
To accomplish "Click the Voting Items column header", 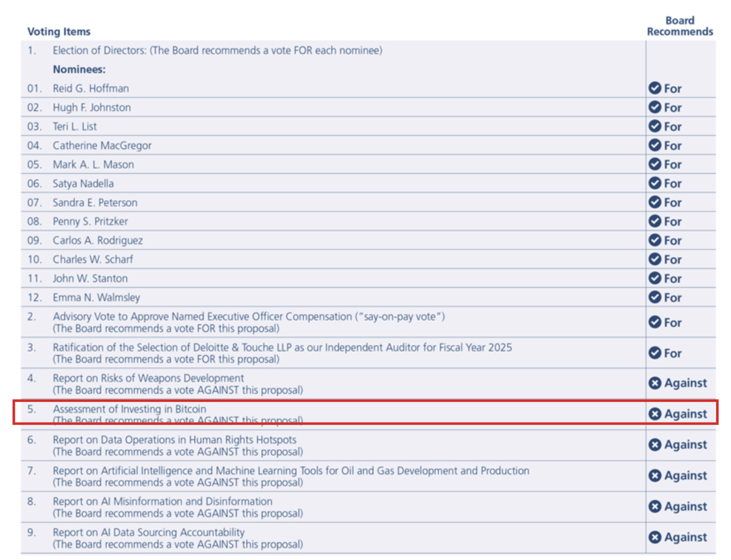I will coord(59,32).
